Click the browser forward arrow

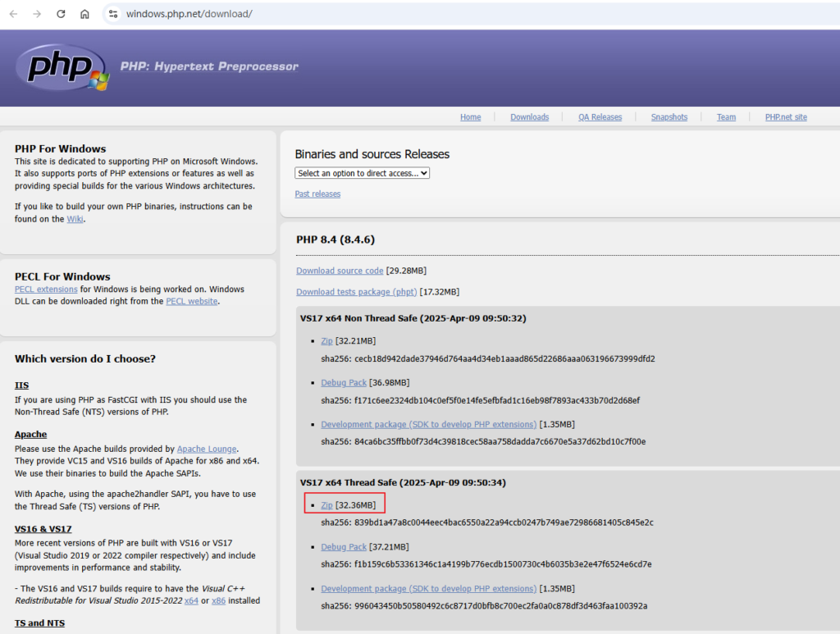pyautogui.click(x=37, y=14)
